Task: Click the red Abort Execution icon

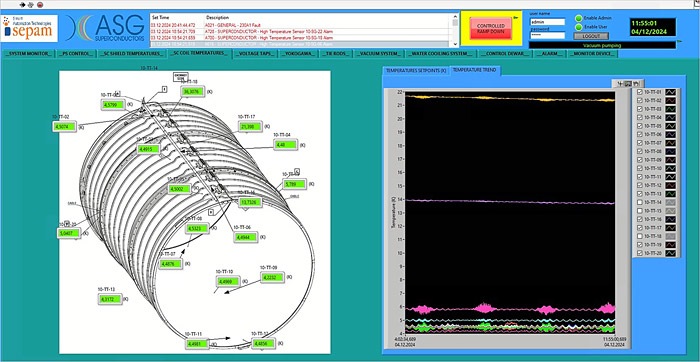Action: (x=40, y=5)
